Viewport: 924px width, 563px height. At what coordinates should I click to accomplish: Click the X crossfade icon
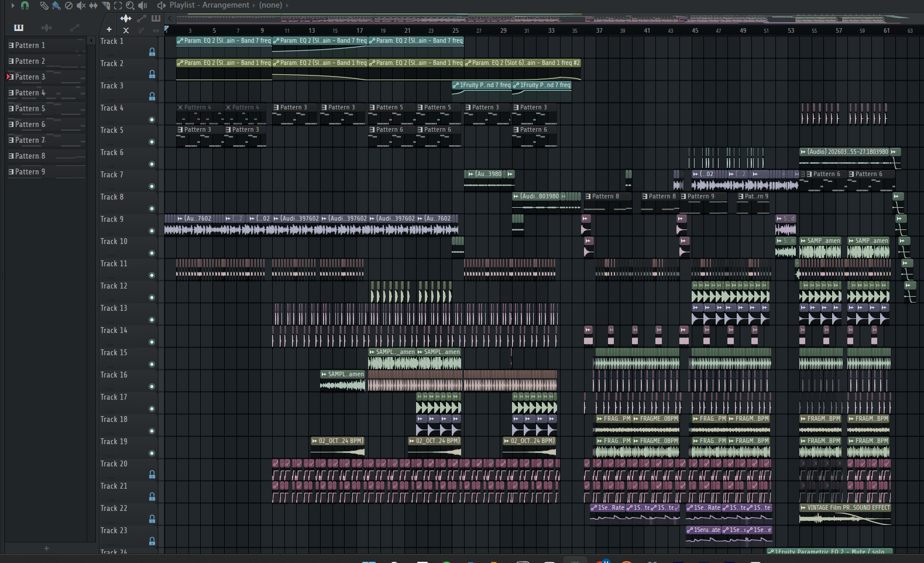point(126,30)
